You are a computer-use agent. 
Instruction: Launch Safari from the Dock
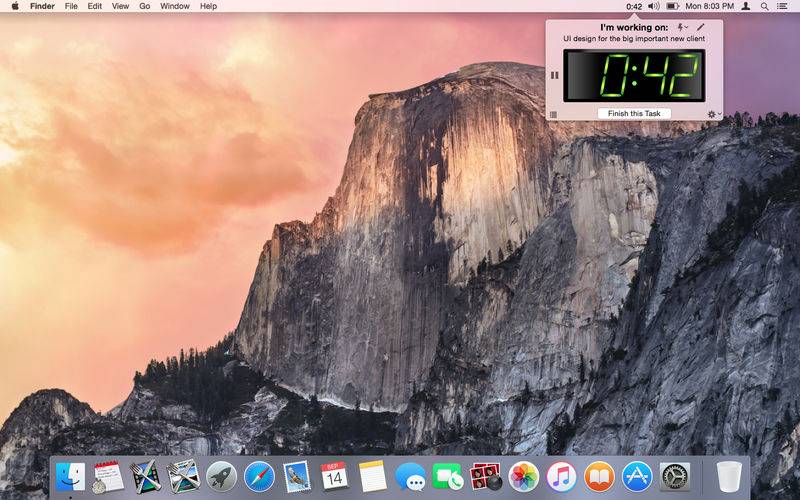pos(259,477)
